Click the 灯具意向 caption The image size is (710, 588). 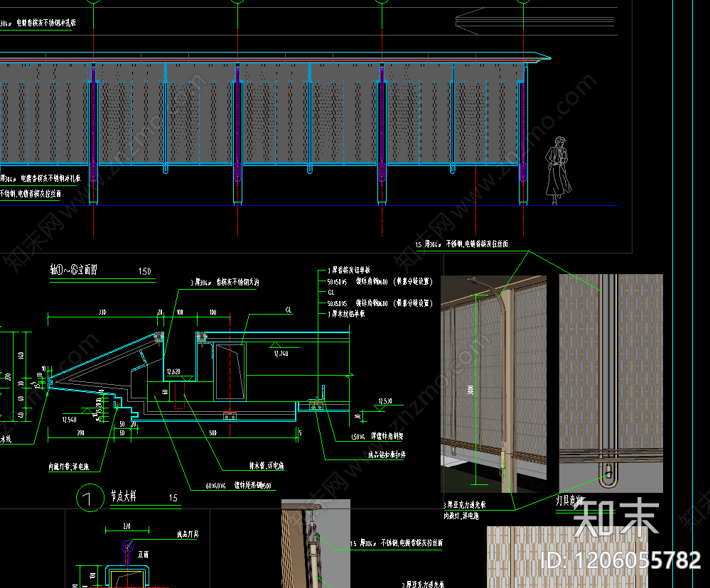(569, 501)
